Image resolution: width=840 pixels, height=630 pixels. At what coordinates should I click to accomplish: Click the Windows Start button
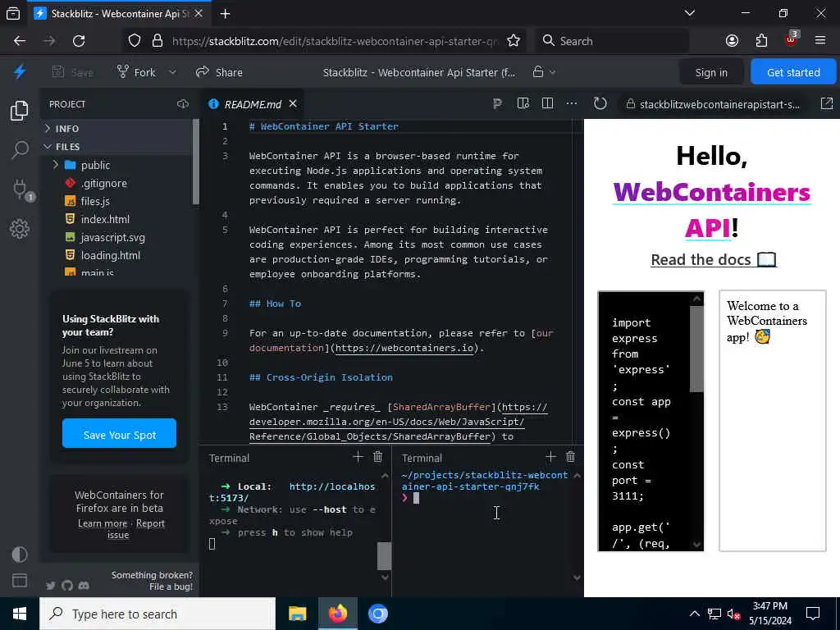tap(20, 614)
